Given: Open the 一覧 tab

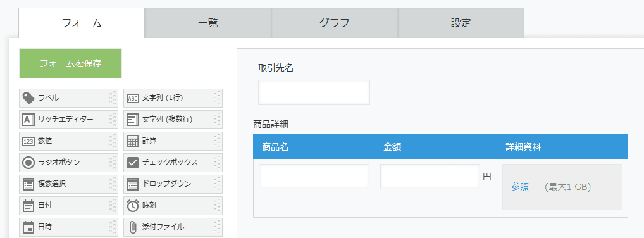Looking at the screenshot, I should (x=208, y=23).
